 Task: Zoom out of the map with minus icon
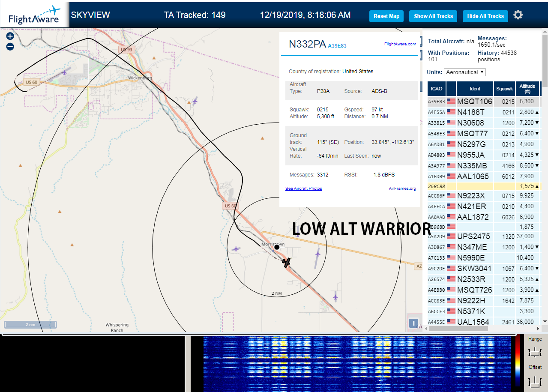(x=10, y=47)
